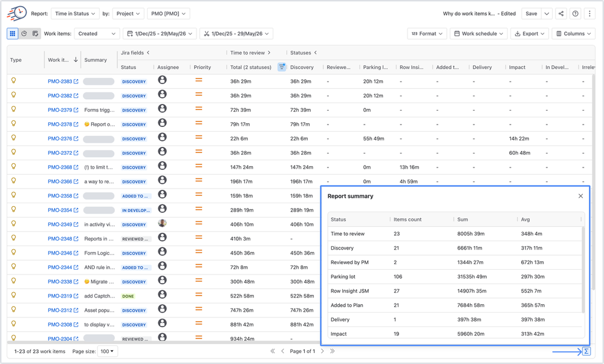Switch to pie chart view icon
The width and height of the screenshot is (604, 364).
pyautogui.click(x=24, y=33)
